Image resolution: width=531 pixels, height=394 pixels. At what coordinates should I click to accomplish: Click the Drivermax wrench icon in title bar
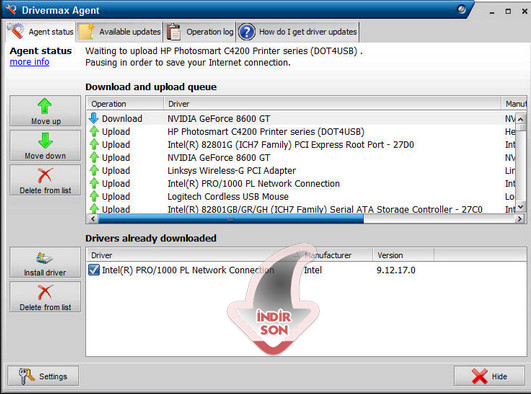tap(11, 9)
